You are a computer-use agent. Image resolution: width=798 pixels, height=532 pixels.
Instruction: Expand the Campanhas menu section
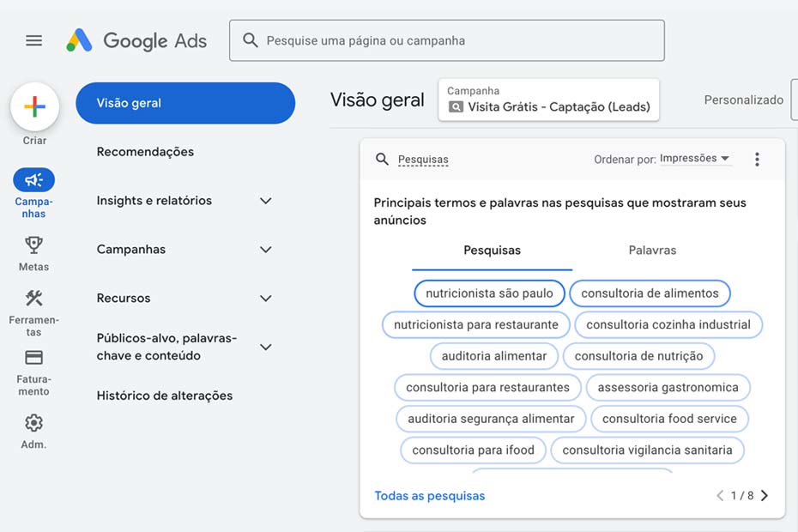click(266, 250)
